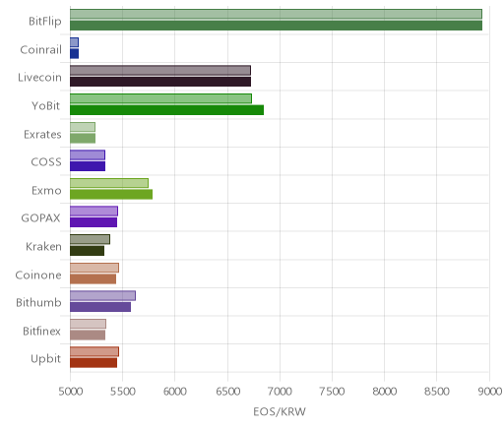Image resolution: width=504 pixels, height=429 pixels.
Task: Click the bright green YoBit lower bar
Action: pos(166,110)
